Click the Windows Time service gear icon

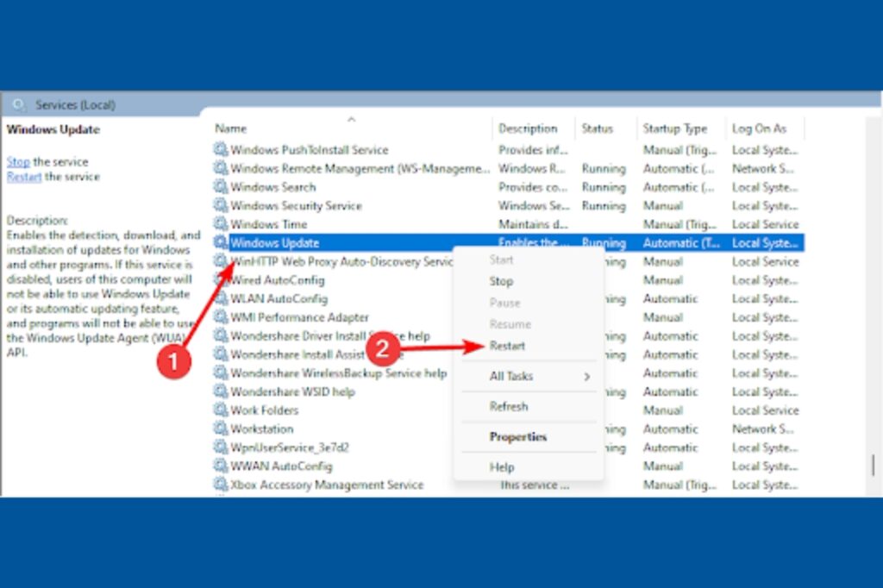[221, 224]
